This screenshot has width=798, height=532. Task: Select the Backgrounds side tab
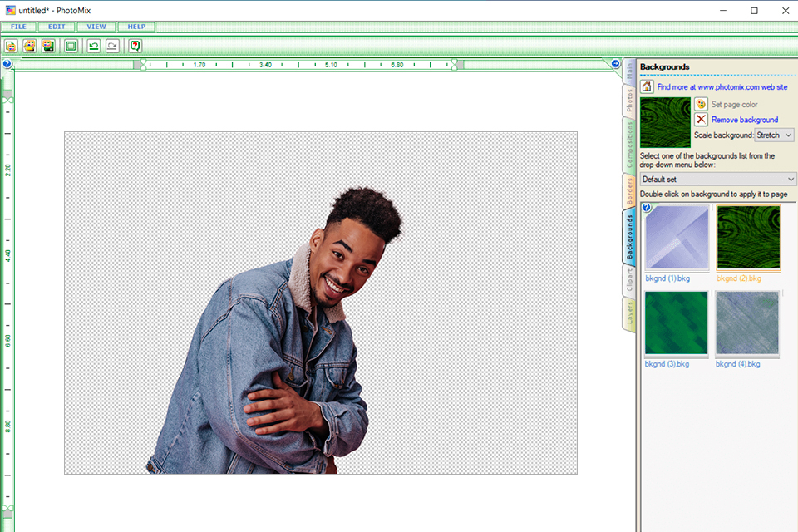(x=629, y=236)
